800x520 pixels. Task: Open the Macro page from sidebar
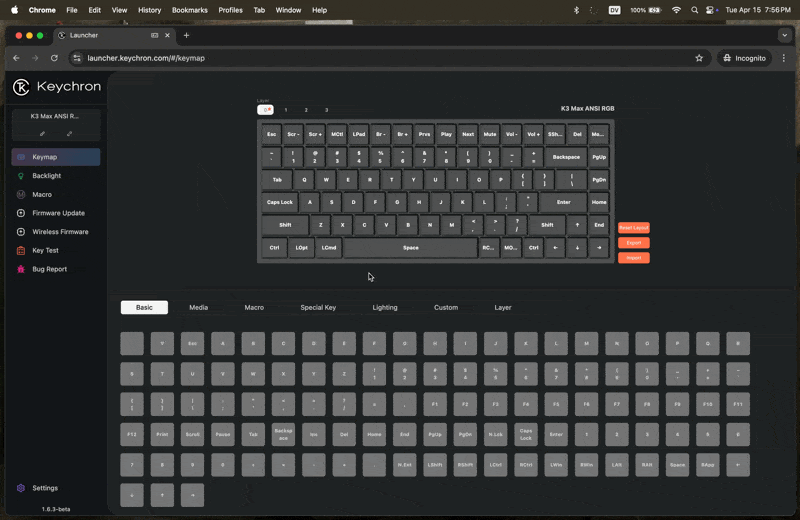point(41,195)
